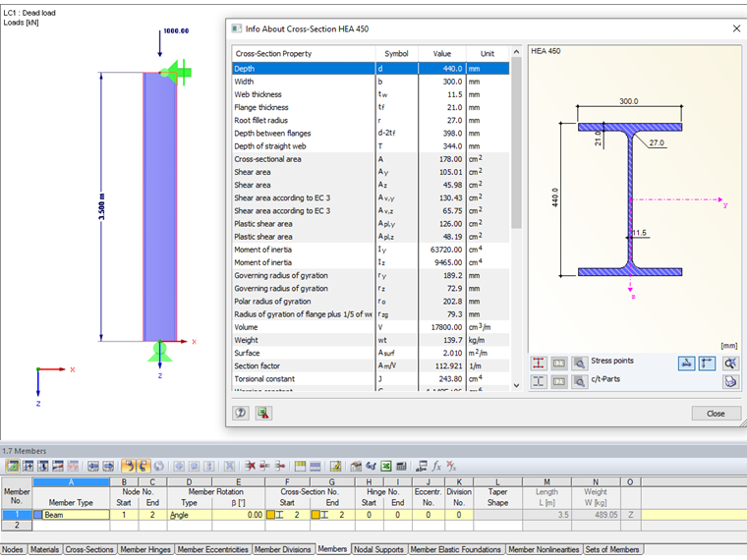Image resolution: width=747 pixels, height=560 pixels.
Task: Open the Member Rotation Type cell showing Angle
Action: (x=191, y=514)
